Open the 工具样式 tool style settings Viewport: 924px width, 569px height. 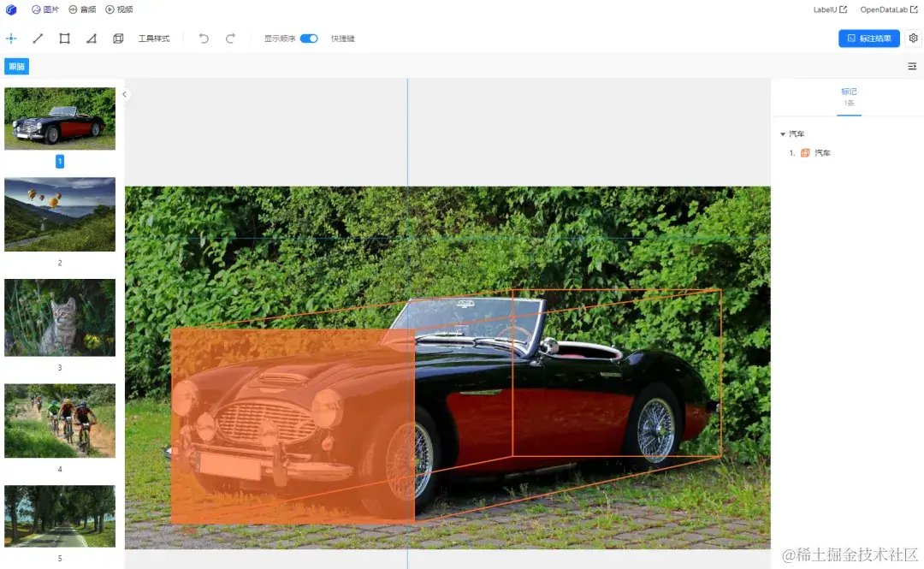point(154,39)
